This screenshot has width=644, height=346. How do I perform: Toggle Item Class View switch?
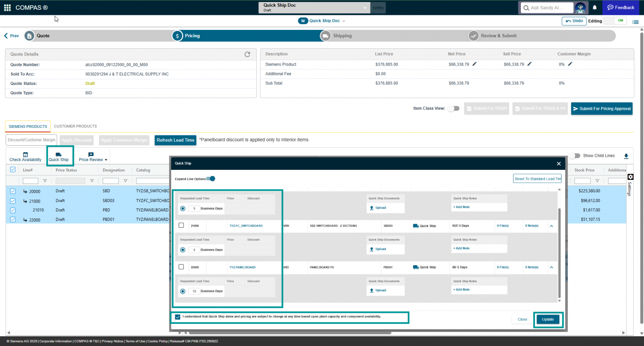454,109
